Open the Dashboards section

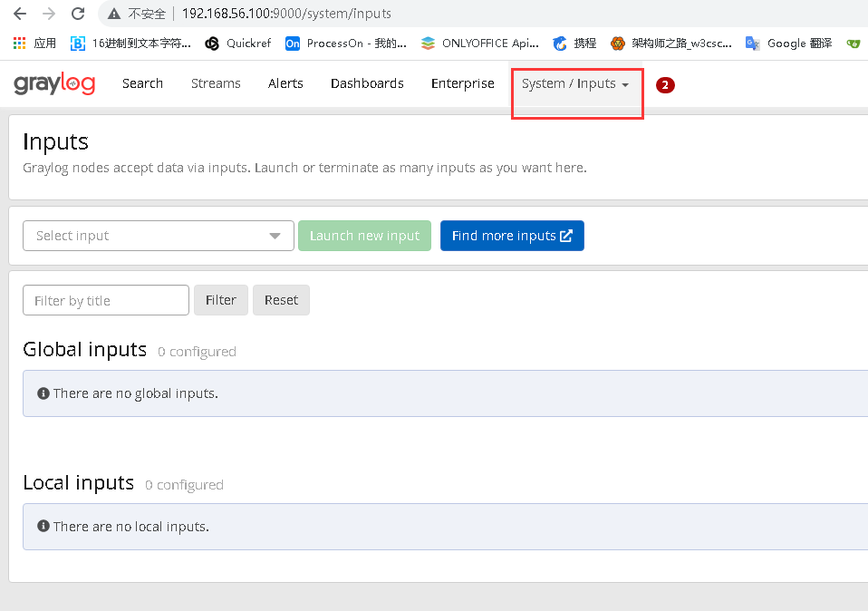pos(367,83)
